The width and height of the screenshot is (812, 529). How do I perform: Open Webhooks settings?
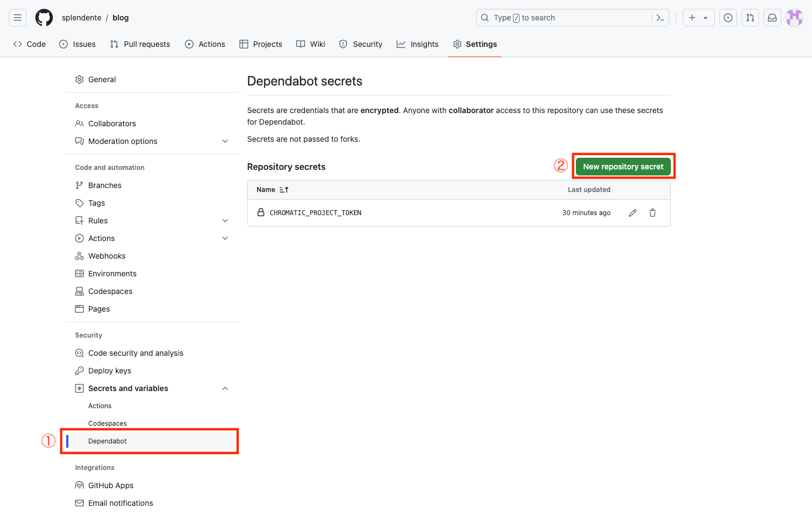pyautogui.click(x=152, y=256)
